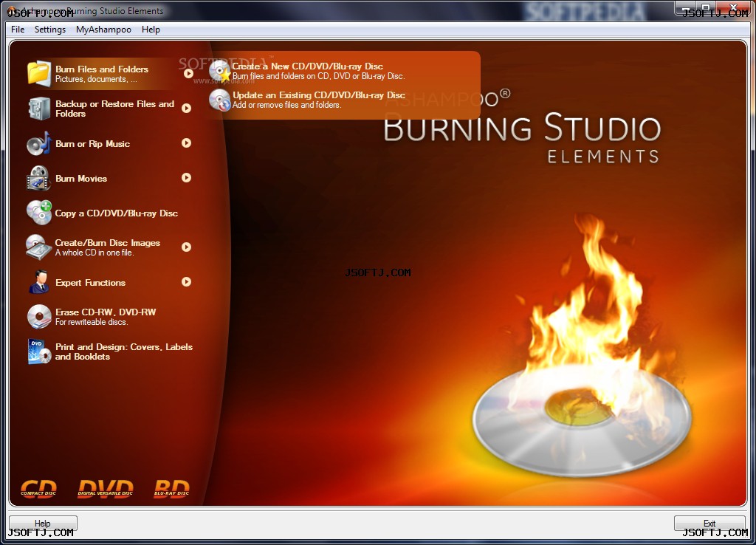Click the yellow folder icon for Burn Files and Folders
Screen dimensions: 756x545
pos(38,74)
